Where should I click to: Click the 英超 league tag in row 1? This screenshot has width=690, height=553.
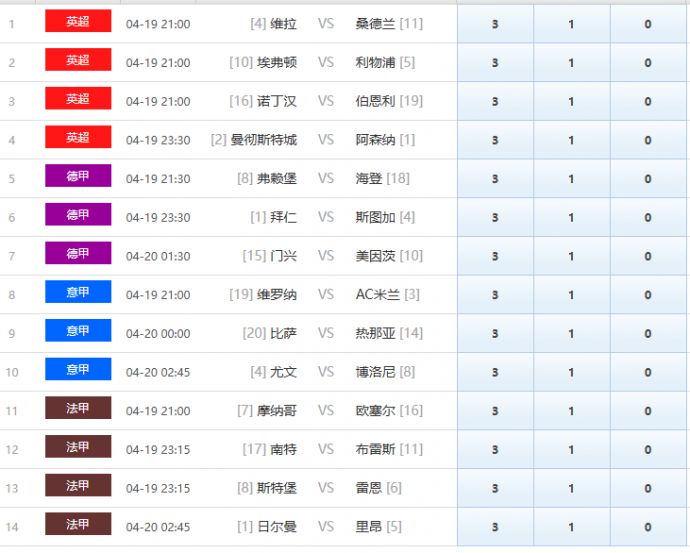[78, 22]
